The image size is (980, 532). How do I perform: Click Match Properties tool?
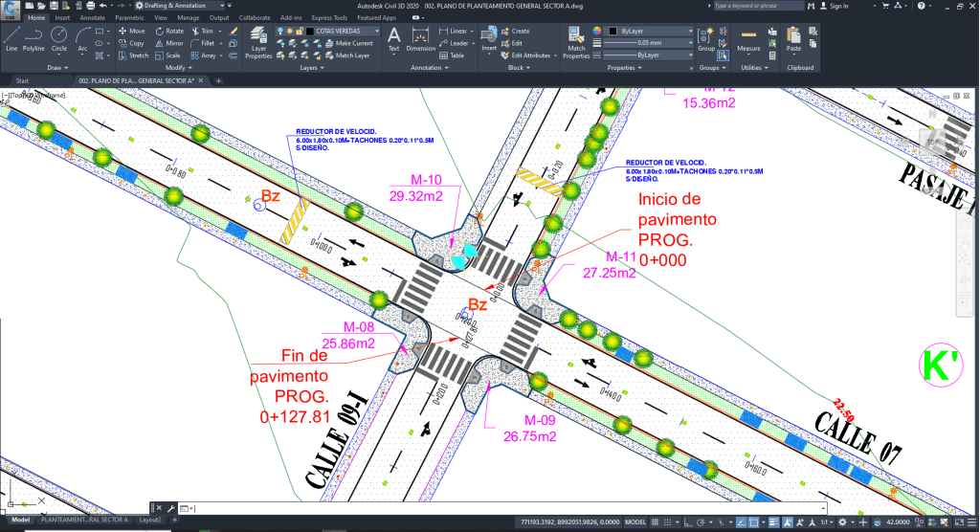(x=575, y=42)
